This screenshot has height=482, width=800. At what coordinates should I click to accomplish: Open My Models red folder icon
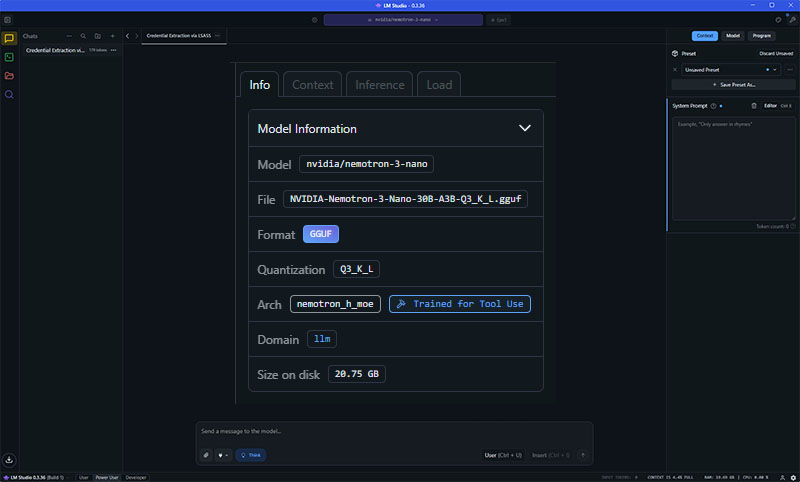point(9,76)
